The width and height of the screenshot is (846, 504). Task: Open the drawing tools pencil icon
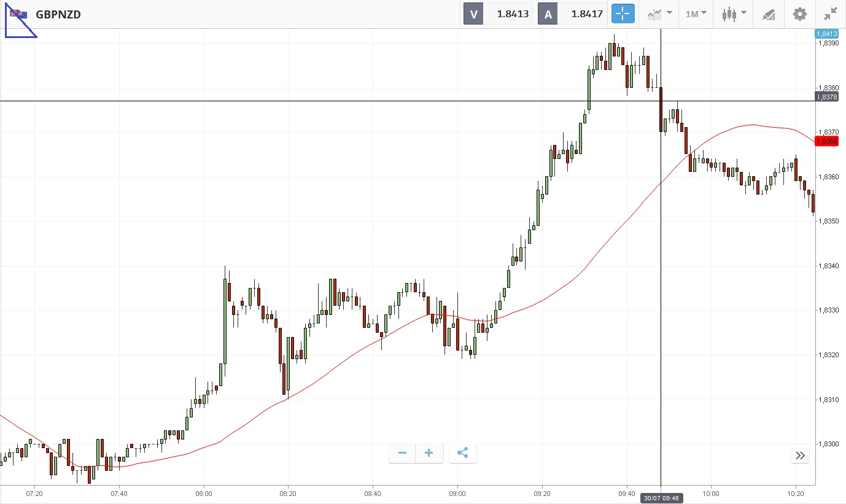click(769, 14)
